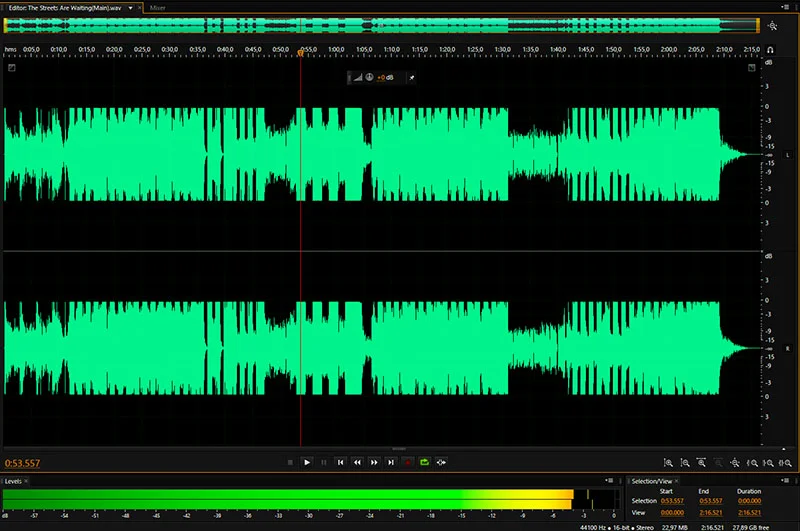Click dB label on upper amplitude scale
The height and width of the screenshot is (531, 800).
click(x=769, y=62)
